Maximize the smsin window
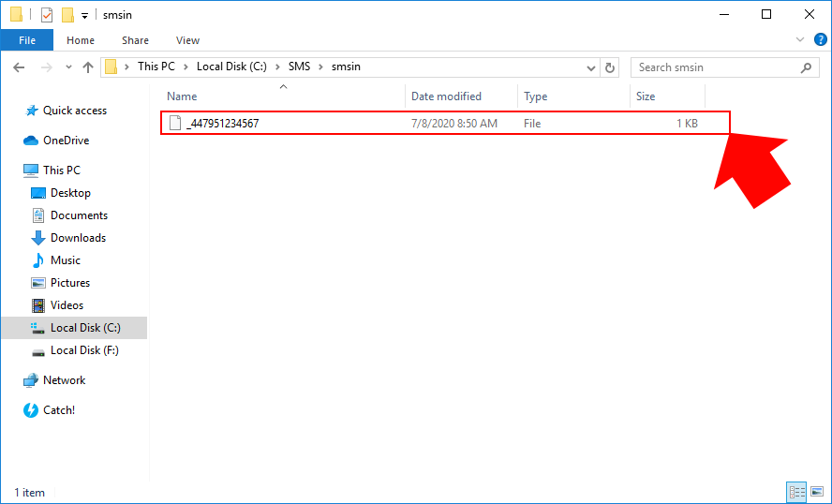 766,14
